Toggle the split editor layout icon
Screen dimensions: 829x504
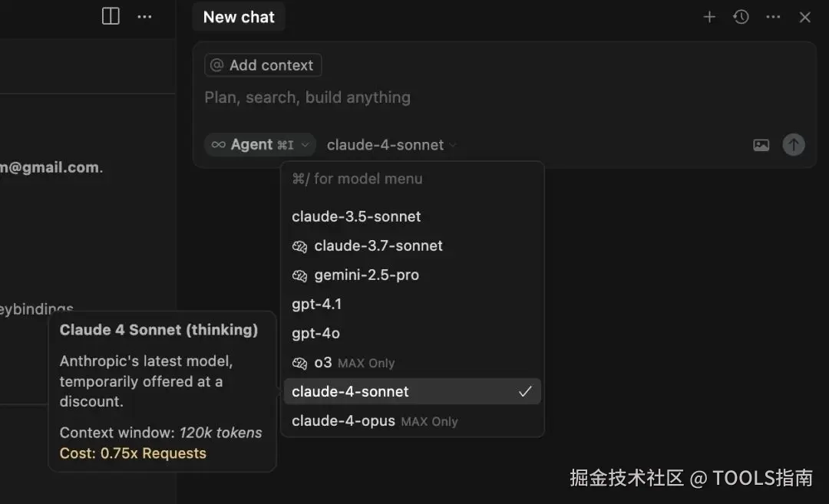tap(111, 16)
